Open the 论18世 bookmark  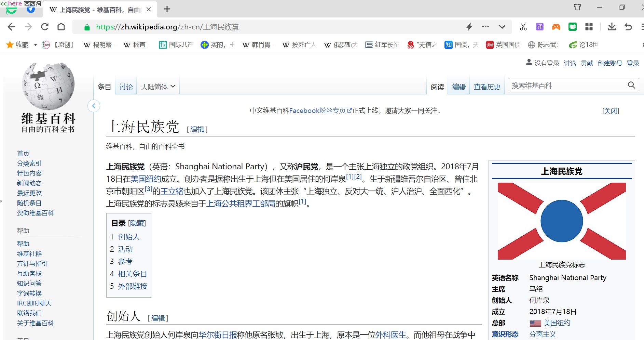(x=583, y=45)
